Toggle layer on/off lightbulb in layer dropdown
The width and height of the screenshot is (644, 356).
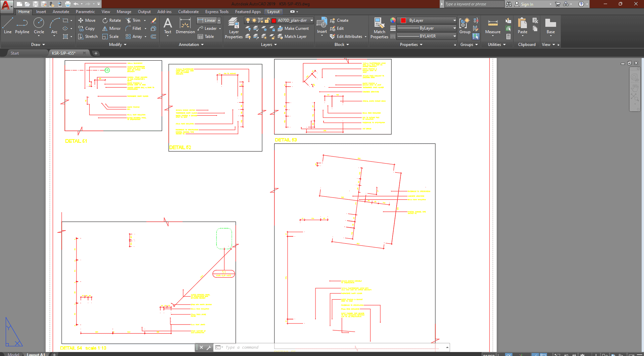[x=248, y=20]
